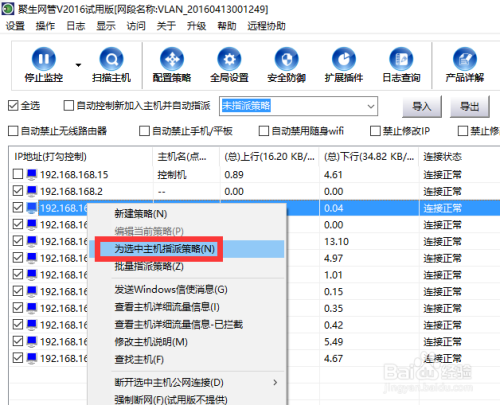
Task: Select download value 4.97 cell
Action: [334, 258]
